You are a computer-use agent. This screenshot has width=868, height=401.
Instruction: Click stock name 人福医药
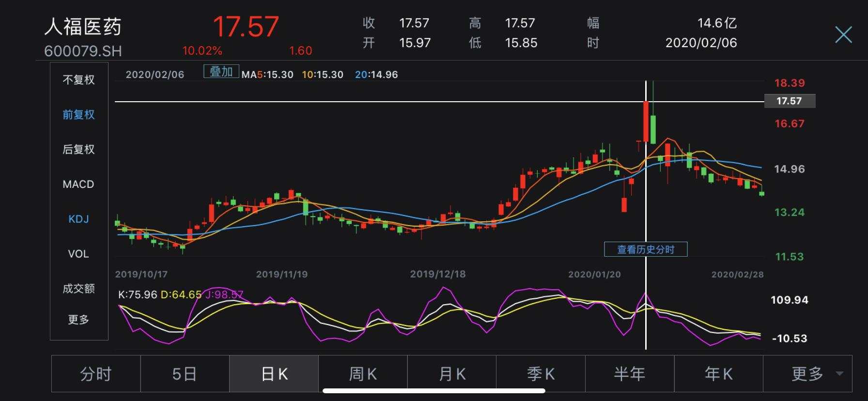83,27
